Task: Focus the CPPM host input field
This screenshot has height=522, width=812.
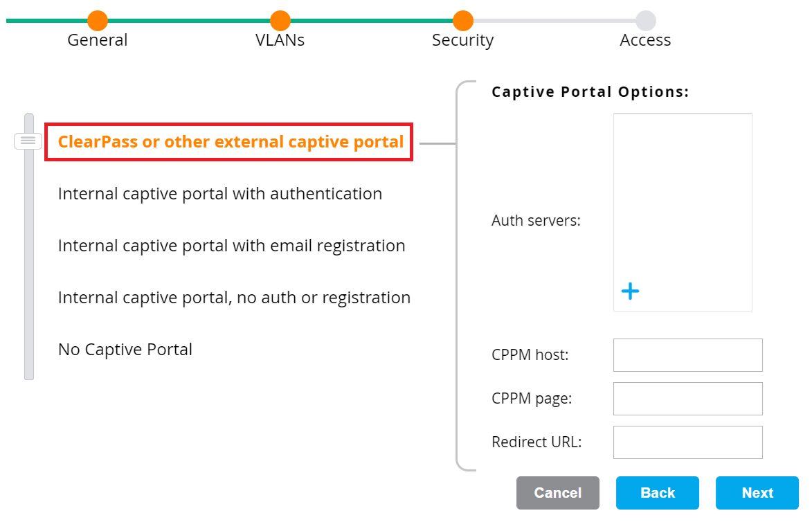Action: click(687, 355)
